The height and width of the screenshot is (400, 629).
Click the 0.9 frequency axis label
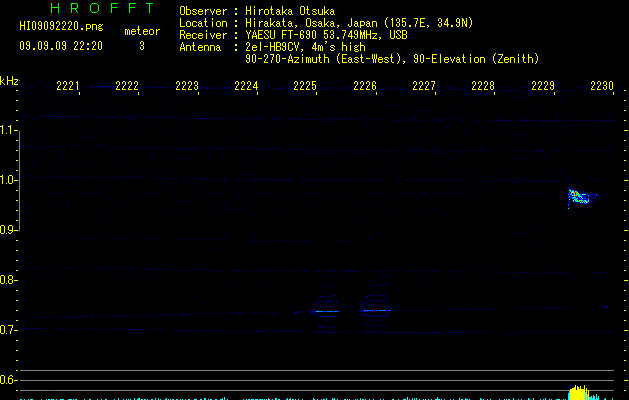[x=8, y=230]
